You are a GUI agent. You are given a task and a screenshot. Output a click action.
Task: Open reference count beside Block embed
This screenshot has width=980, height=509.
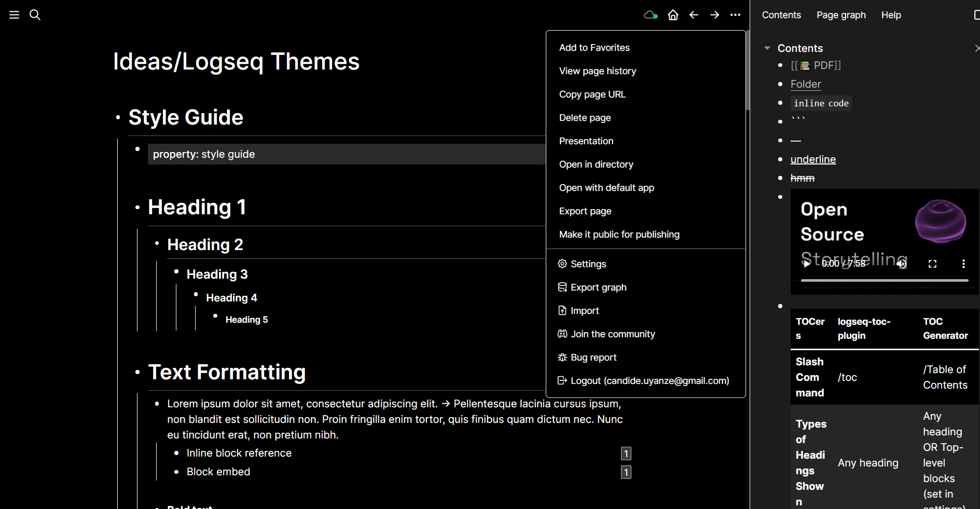(626, 472)
